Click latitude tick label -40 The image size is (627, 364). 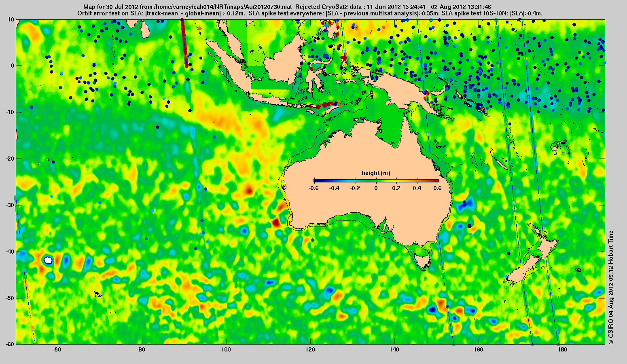(10, 252)
